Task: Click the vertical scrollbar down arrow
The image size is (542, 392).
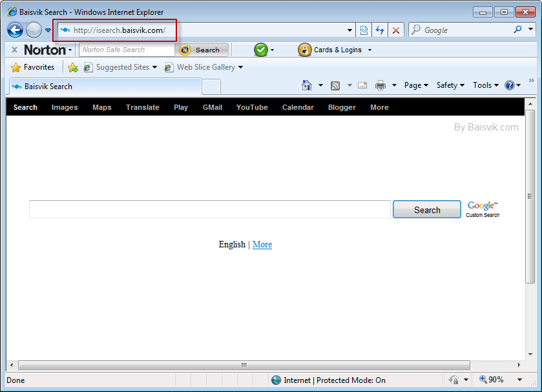Action: [x=530, y=354]
